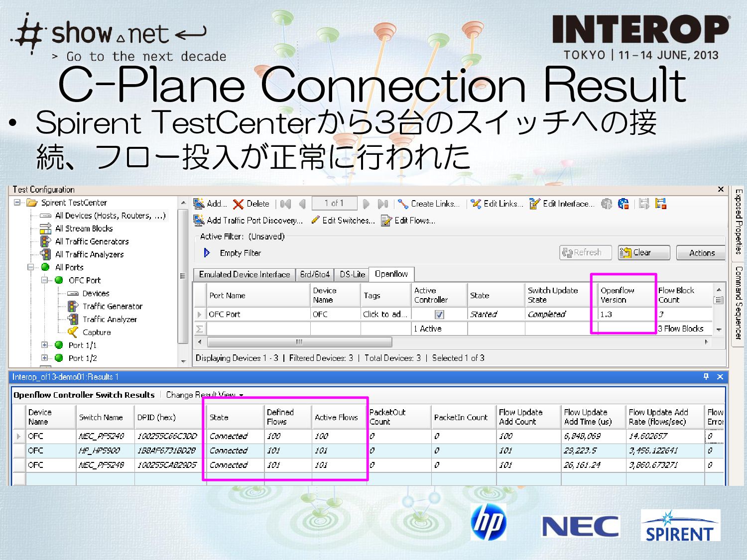Open the Edit Switches pencil tool
This screenshot has height=560, width=747.
tap(343, 220)
